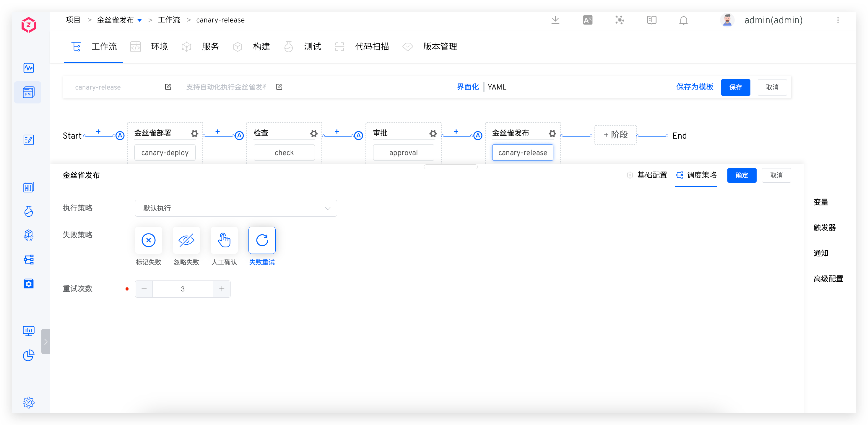Open the test flask sidebar icon
The width and height of the screenshot is (868, 425).
point(29,211)
